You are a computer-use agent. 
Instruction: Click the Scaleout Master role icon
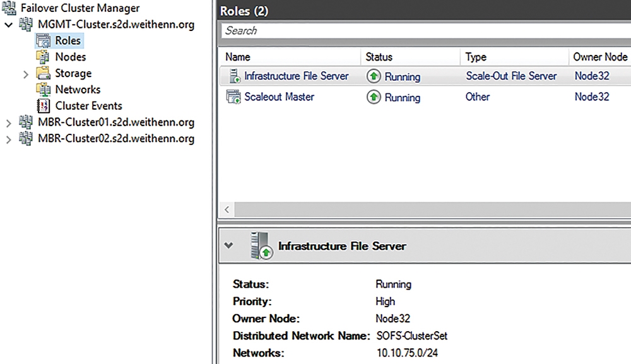[x=233, y=97]
